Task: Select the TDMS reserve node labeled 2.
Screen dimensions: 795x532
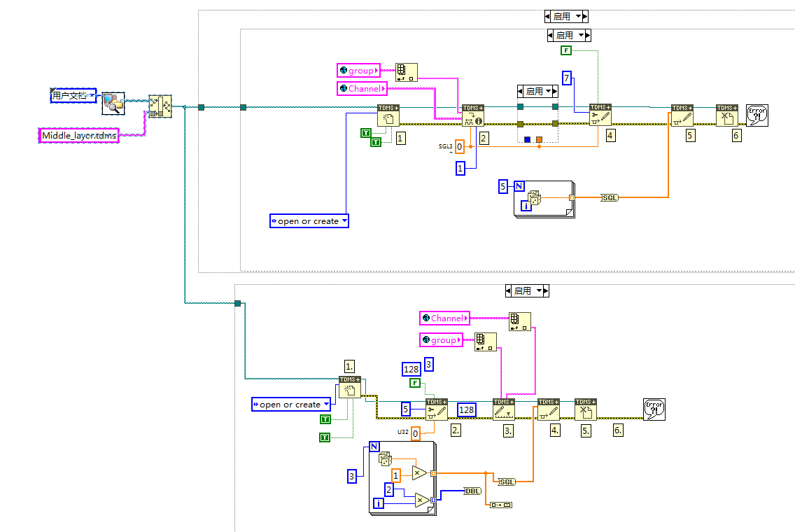Action: coord(437,409)
